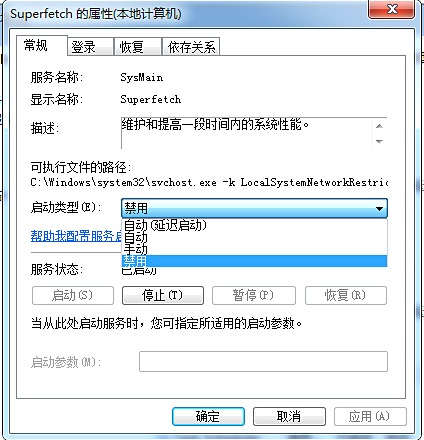Confirm with the 确定 button

click(x=208, y=416)
